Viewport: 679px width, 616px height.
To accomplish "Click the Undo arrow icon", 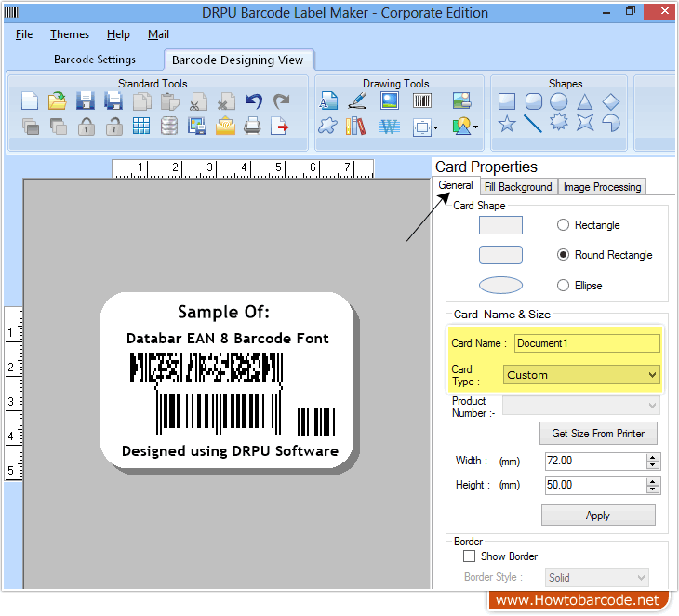I will tap(254, 101).
